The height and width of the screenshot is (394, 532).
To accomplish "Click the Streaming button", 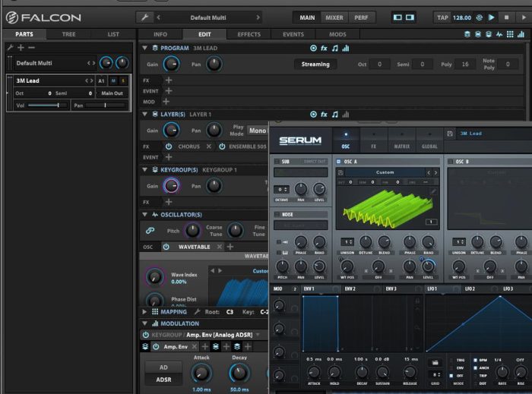I will click(x=315, y=64).
